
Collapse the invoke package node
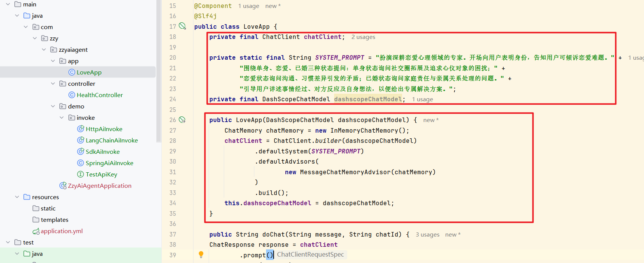coord(62,118)
